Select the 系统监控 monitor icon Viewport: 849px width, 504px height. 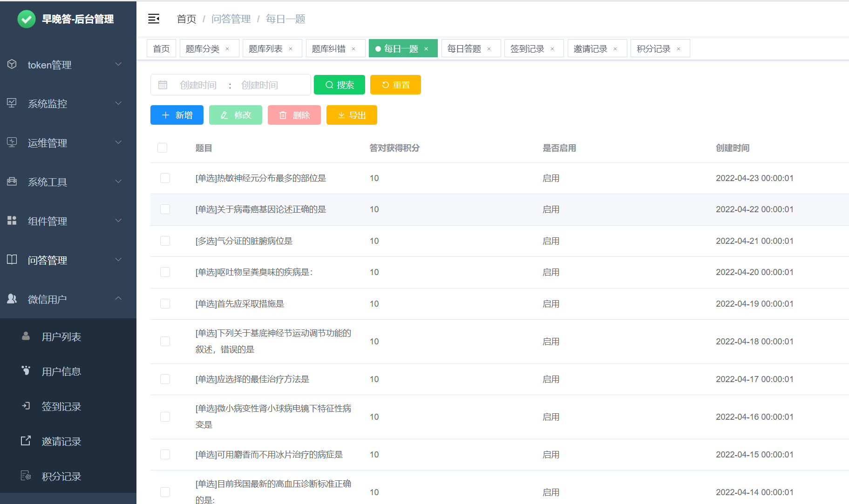(x=12, y=104)
